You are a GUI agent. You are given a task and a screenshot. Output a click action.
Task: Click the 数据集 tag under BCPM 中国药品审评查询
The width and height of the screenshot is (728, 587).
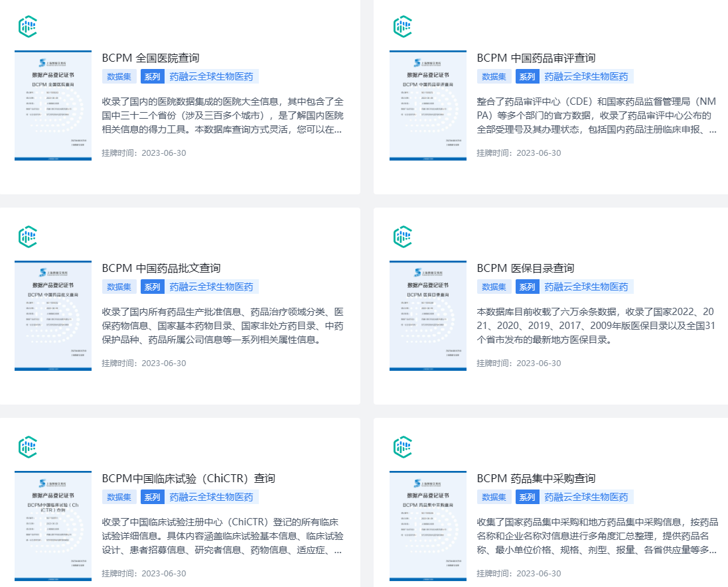coord(494,77)
